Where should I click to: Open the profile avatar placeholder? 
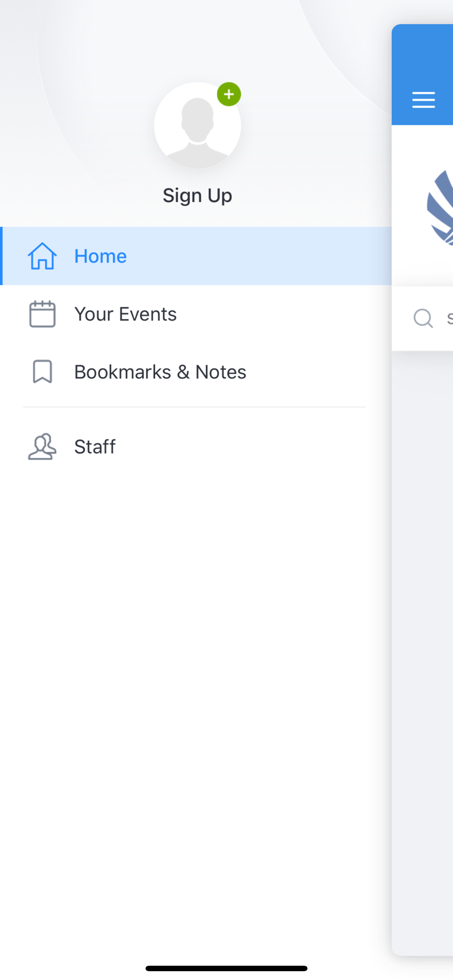tap(198, 125)
